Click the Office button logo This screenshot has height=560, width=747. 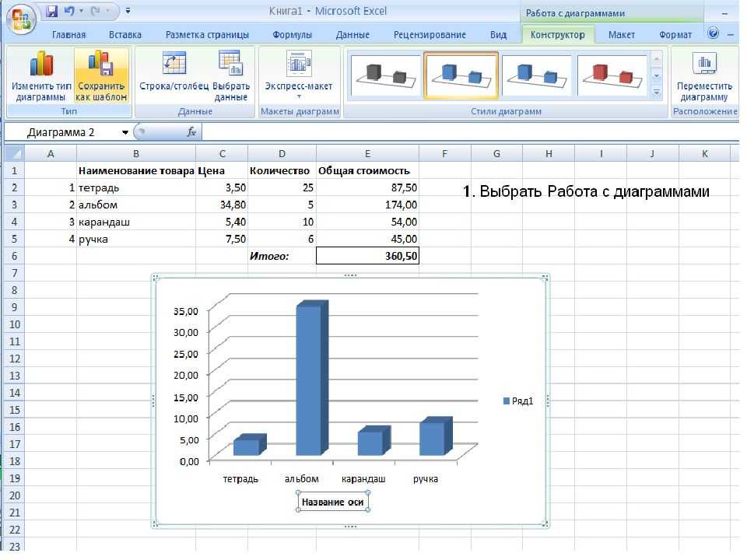point(22,20)
